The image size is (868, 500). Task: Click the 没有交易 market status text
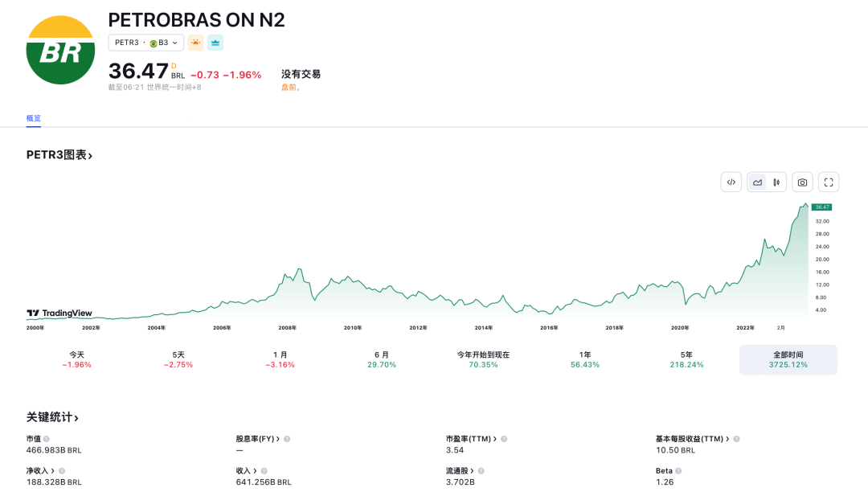tap(301, 74)
